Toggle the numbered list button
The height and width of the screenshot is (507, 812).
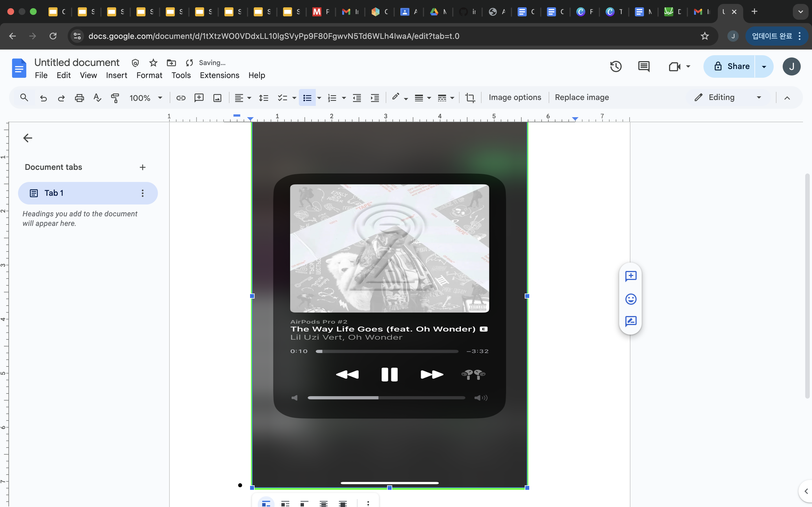click(x=332, y=97)
